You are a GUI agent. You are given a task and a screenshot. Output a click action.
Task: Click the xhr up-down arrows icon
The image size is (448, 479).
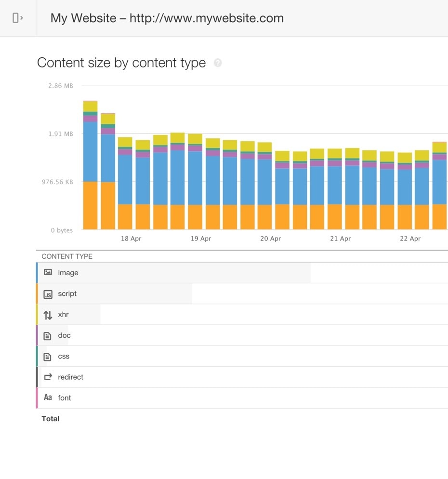tap(48, 315)
